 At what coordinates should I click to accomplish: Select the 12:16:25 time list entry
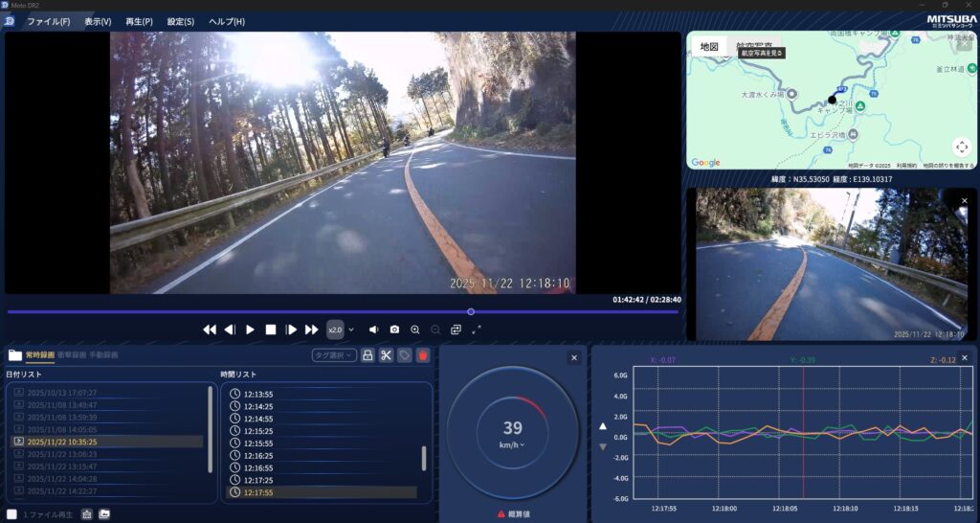[258, 455]
